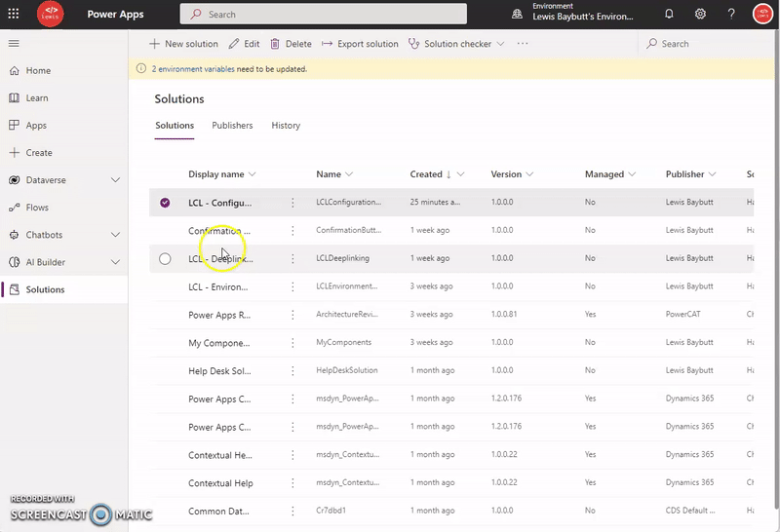The image size is (780, 532).
Task: Open the app launcher waffle icon
Action: [14, 14]
